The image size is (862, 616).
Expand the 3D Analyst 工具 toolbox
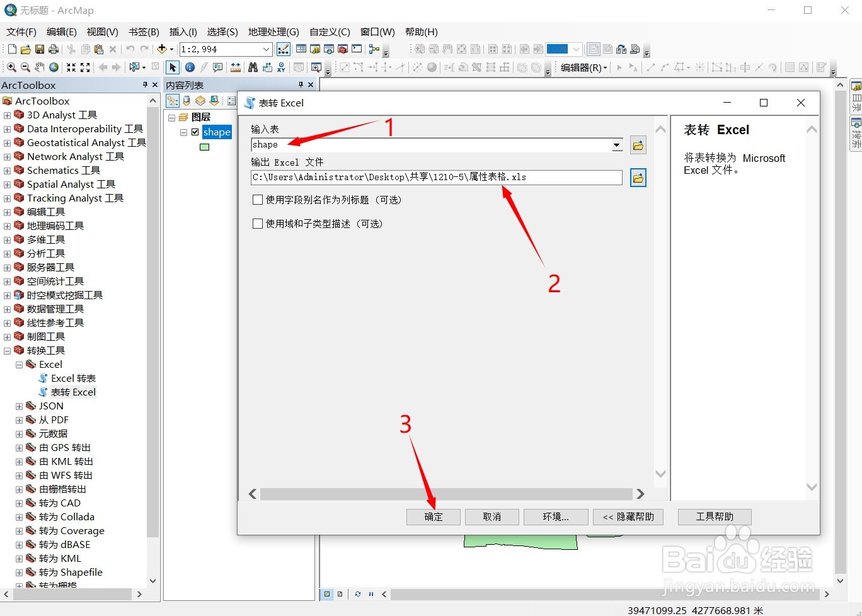coord(6,115)
